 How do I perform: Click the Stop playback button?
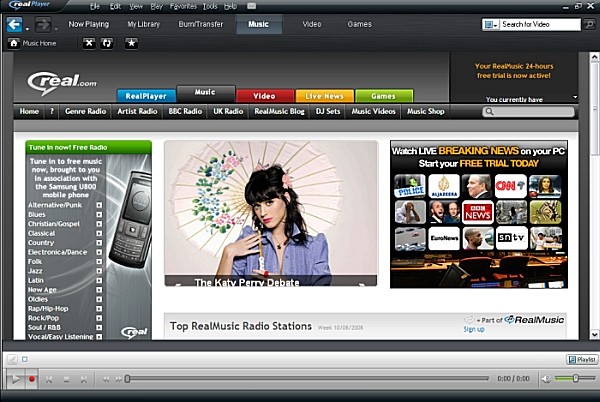66,379
